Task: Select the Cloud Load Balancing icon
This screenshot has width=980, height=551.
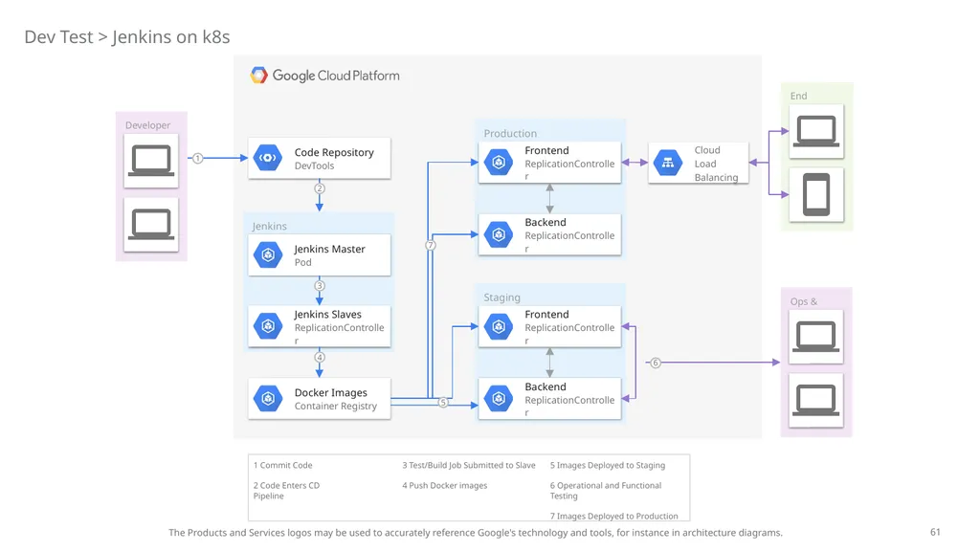Action: click(667, 163)
